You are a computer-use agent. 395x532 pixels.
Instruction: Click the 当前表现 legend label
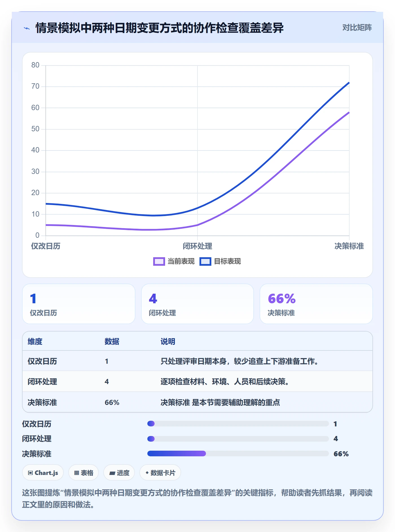tap(181, 261)
